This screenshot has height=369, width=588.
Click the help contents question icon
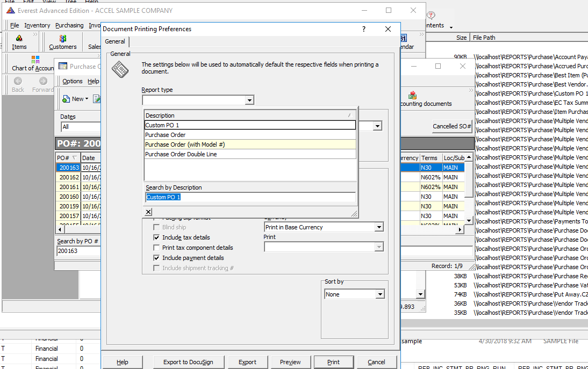[x=431, y=16]
